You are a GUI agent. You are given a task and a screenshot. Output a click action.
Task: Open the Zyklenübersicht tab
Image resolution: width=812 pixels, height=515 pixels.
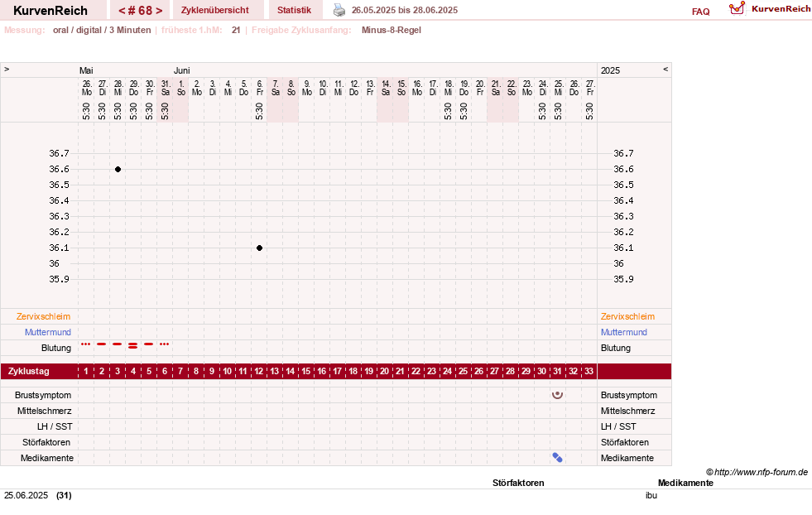click(x=215, y=10)
